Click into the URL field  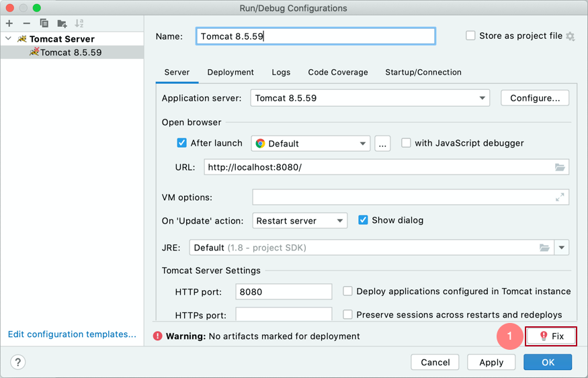point(386,167)
